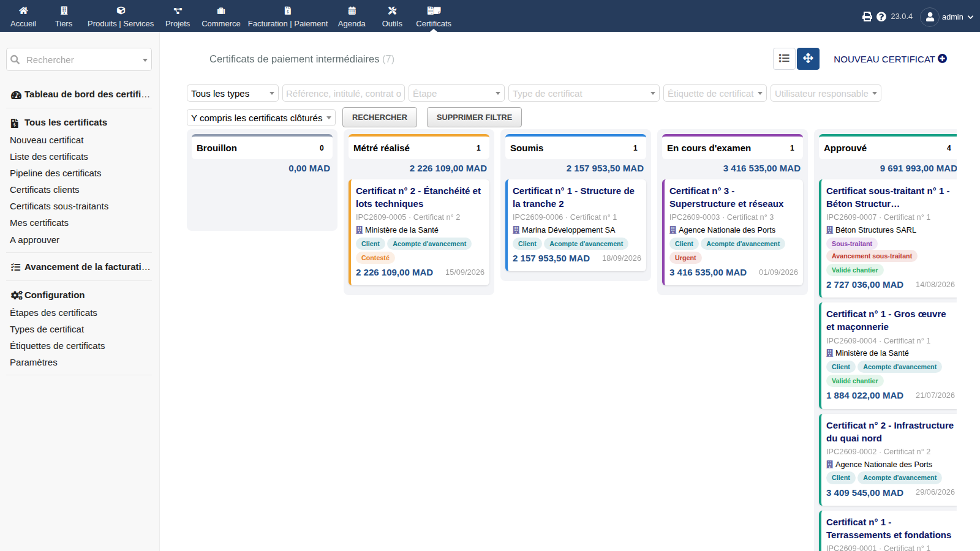This screenshot has height=551, width=980.
Task: Select the kanban view icon
Action: [x=808, y=59]
